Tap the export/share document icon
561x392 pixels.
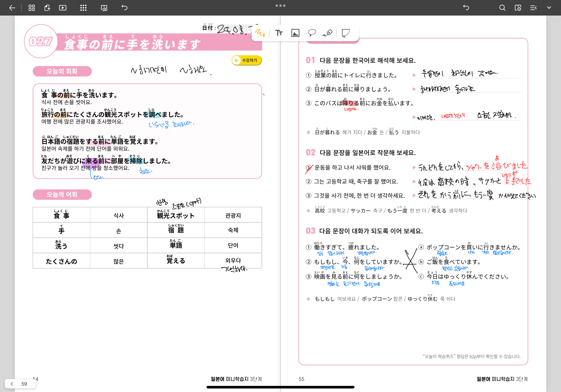pyautogui.click(x=47, y=8)
